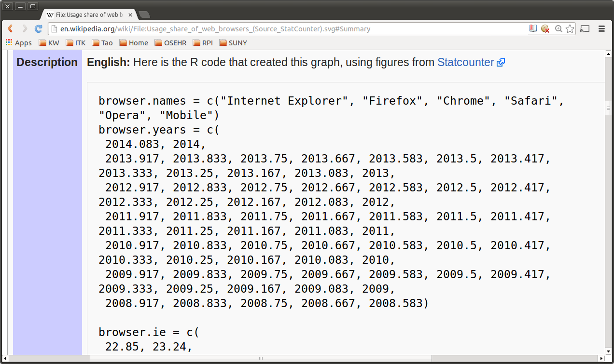Click the 'Description' row header

47,62
